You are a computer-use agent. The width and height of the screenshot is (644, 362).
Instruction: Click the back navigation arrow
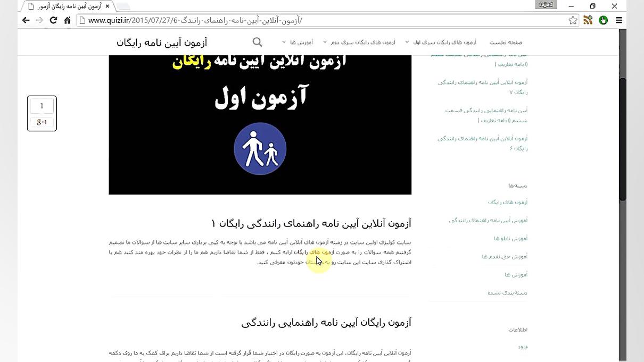pos(26,20)
